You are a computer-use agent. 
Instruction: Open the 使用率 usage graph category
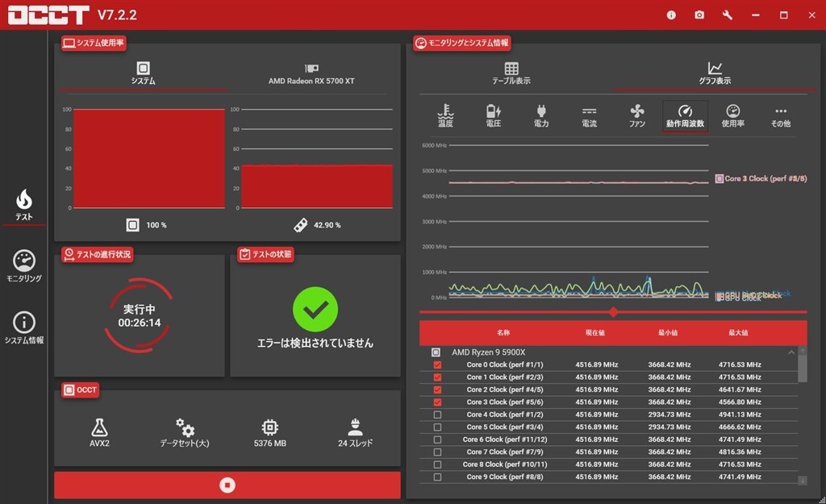pos(732,115)
